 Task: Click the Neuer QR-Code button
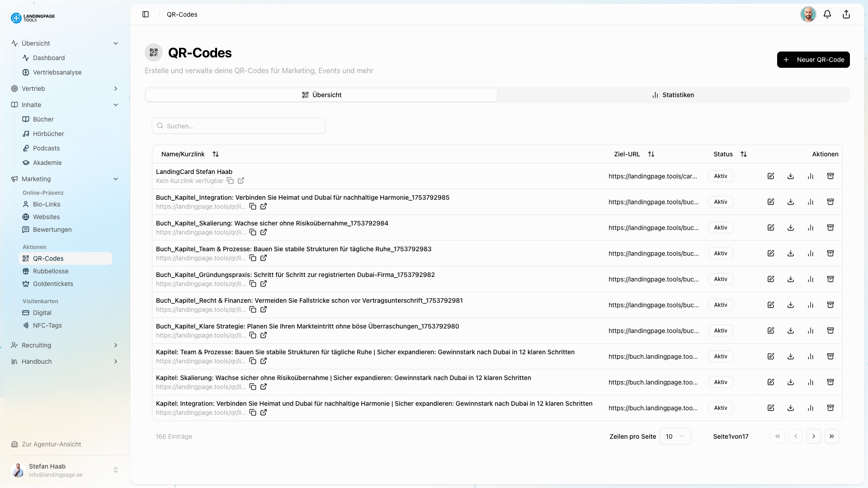(x=813, y=59)
